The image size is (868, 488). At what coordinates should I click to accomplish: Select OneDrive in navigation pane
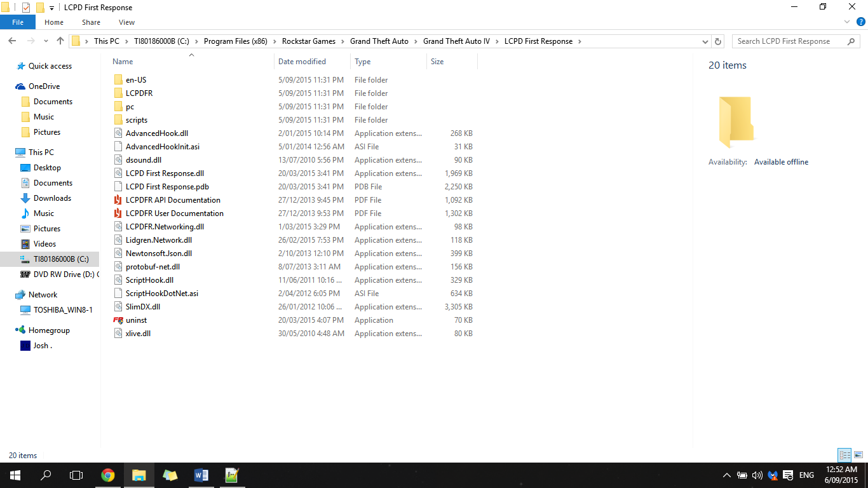click(x=44, y=86)
